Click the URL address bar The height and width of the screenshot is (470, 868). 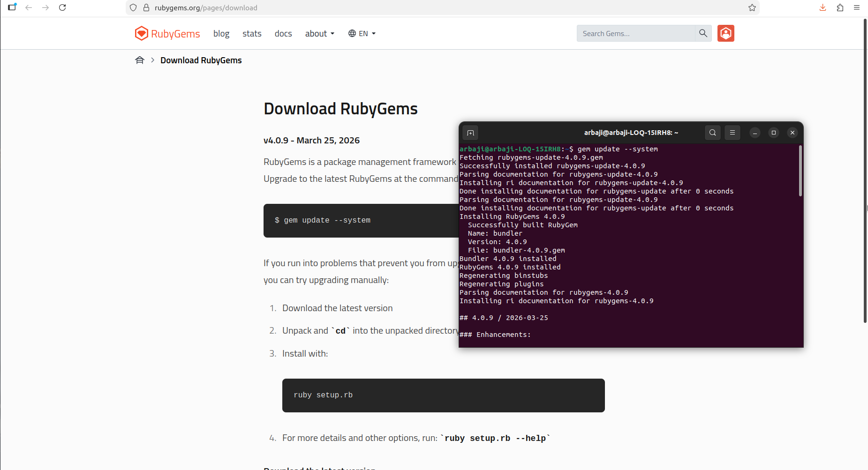click(422, 7)
